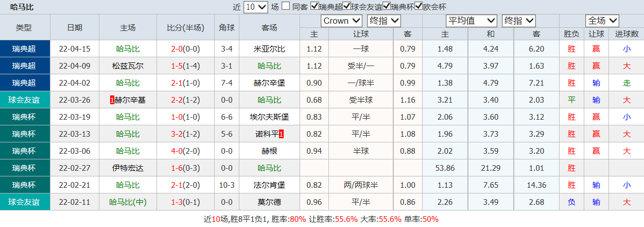644x227 pixels.
Task: Open 哈马比(中) home team link
Action: coord(128,202)
